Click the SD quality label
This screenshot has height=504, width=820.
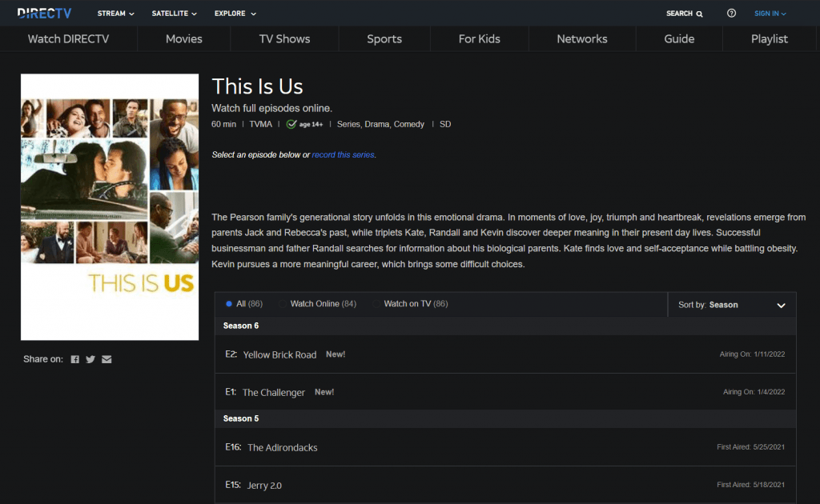pyautogui.click(x=445, y=124)
